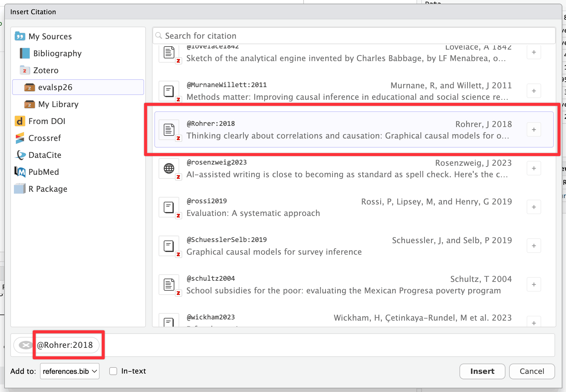Open My Library under Zotero
The image size is (566, 392).
pyautogui.click(x=58, y=104)
